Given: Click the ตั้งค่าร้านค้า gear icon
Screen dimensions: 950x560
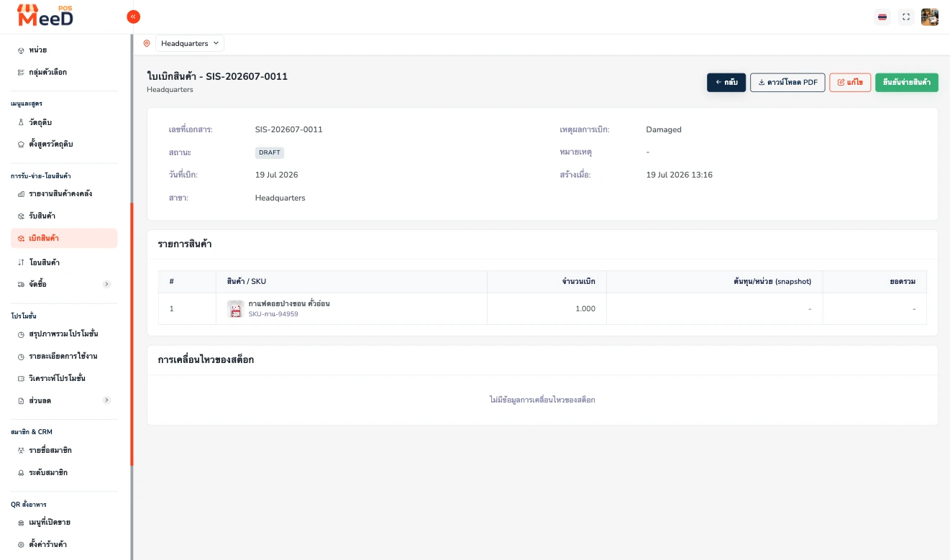Looking at the screenshot, I should (21, 545).
